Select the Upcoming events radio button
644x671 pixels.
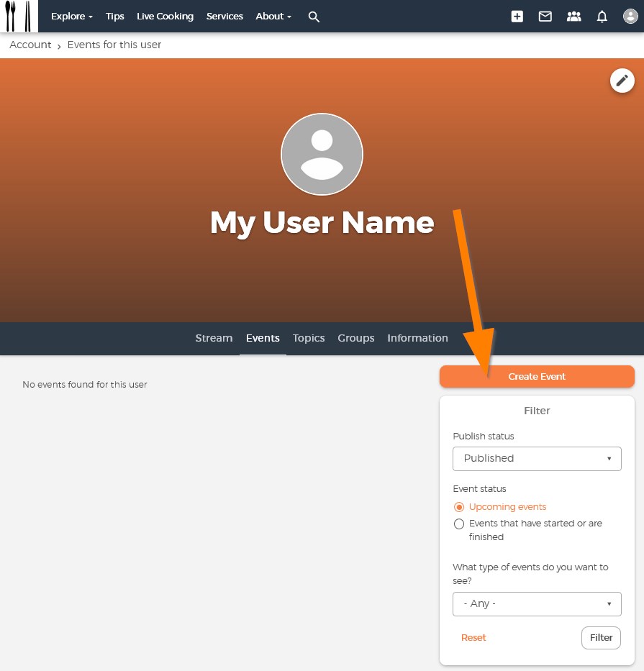(459, 507)
